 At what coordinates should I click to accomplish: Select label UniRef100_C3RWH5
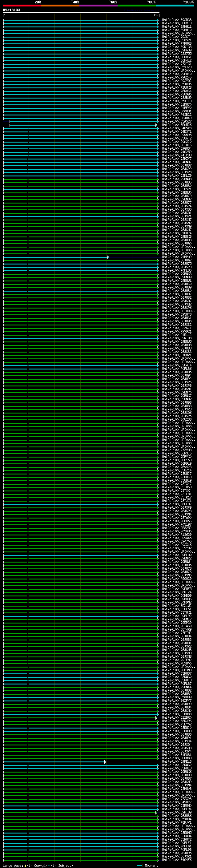pyautogui.click(x=176, y=833)
